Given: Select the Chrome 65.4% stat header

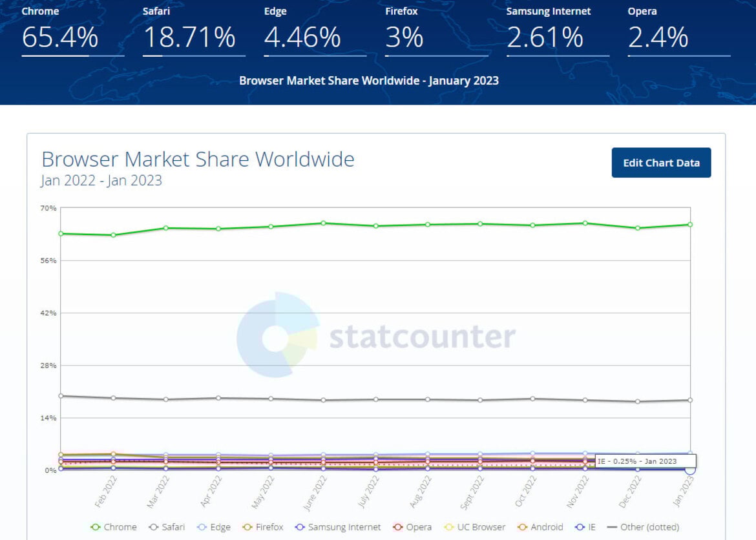Looking at the screenshot, I should tap(73, 31).
